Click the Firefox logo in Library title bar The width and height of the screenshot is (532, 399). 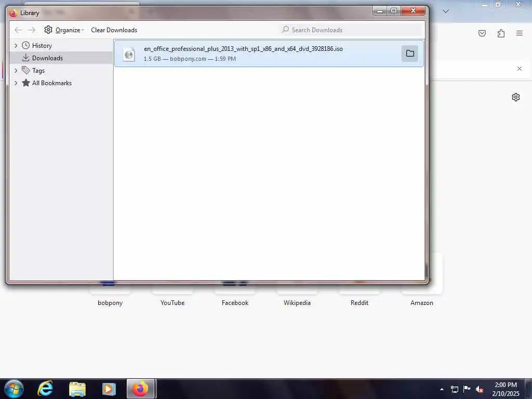[14, 13]
